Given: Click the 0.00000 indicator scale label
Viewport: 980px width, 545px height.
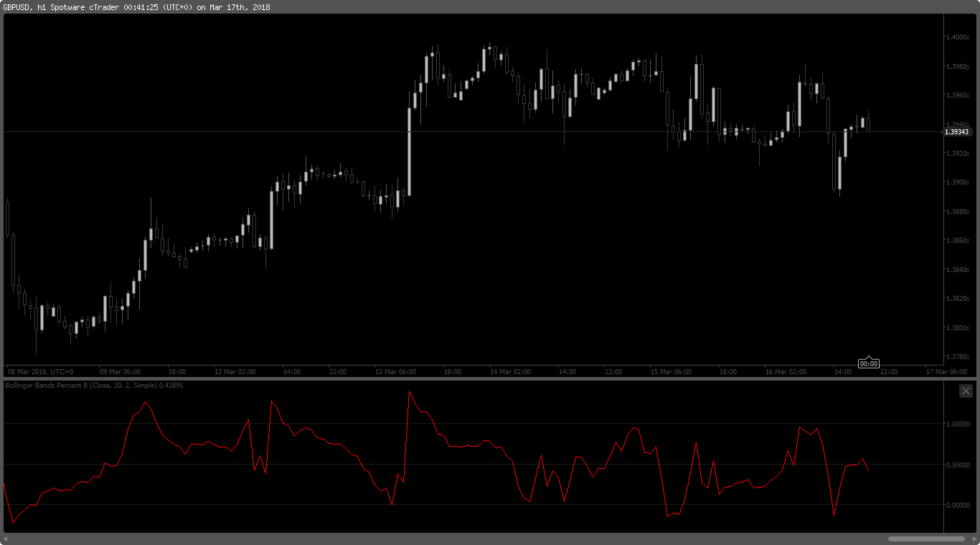Looking at the screenshot, I should [958, 506].
